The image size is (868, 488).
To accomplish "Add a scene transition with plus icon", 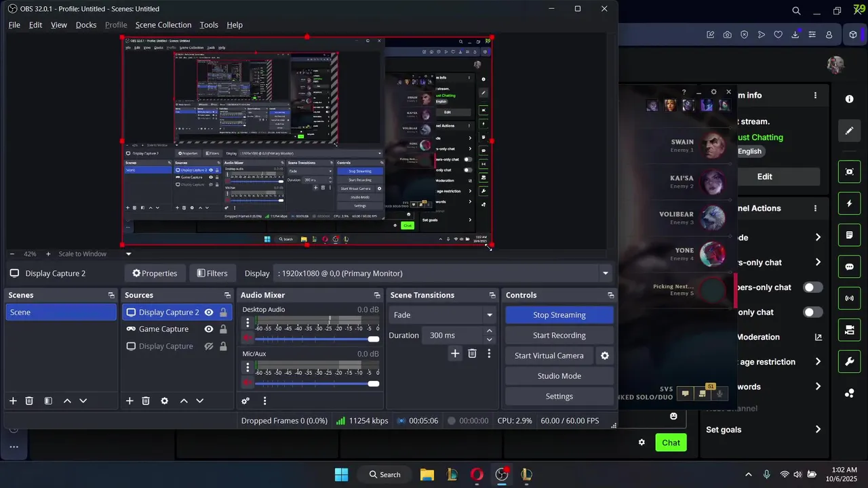I will coord(455,353).
